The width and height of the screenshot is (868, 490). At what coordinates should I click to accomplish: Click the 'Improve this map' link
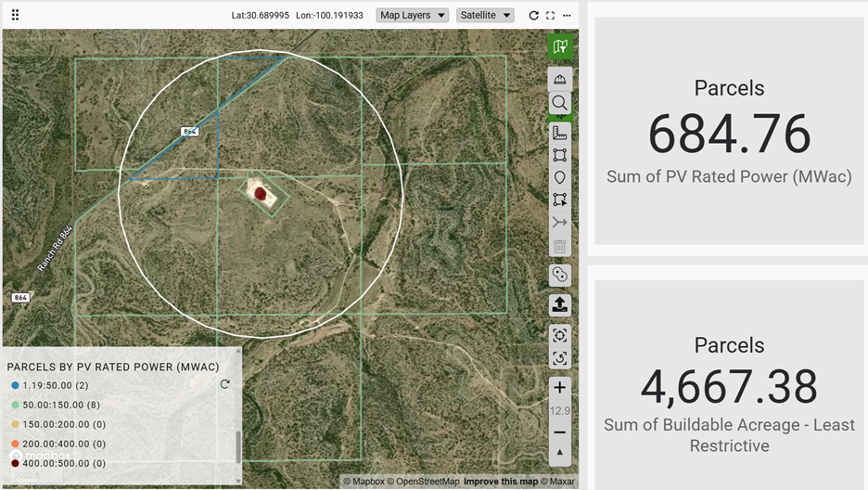[x=500, y=482]
